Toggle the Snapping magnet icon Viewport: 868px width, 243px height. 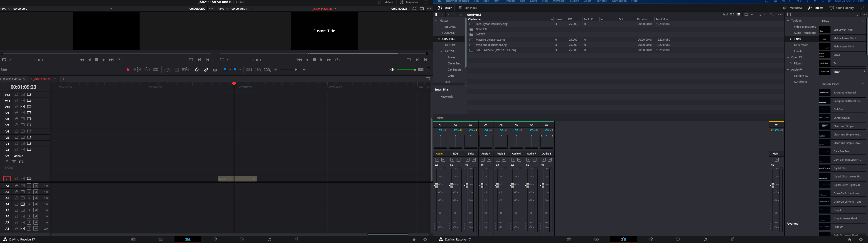click(x=197, y=70)
